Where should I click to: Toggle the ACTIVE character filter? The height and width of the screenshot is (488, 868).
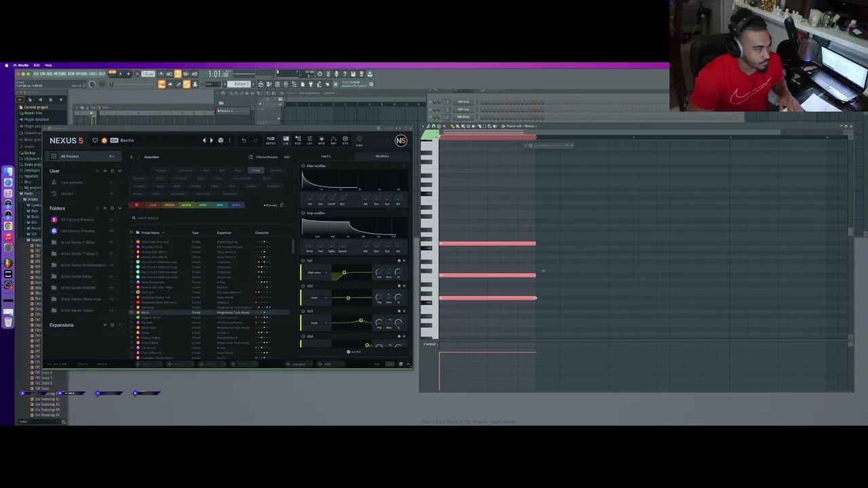point(186,205)
